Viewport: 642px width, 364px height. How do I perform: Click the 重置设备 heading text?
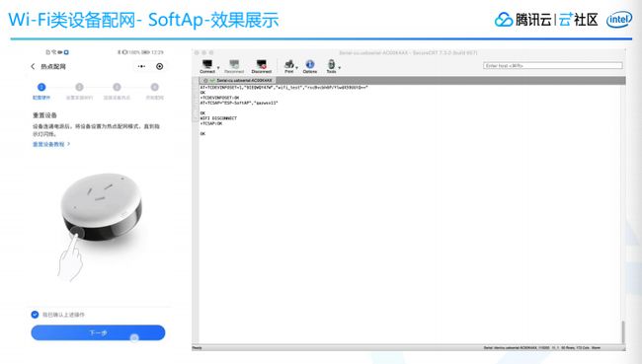coord(45,115)
